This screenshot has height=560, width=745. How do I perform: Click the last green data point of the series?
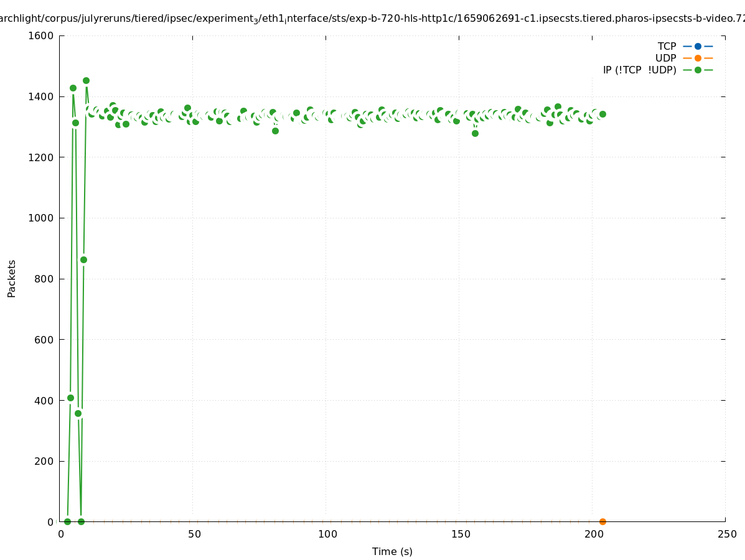click(x=602, y=114)
